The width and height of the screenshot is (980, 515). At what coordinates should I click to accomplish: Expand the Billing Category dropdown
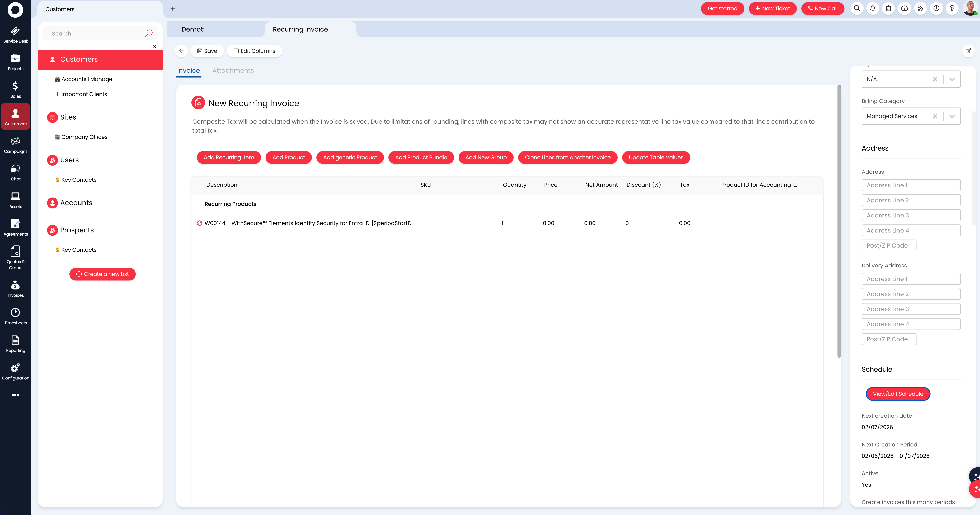[952, 116]
